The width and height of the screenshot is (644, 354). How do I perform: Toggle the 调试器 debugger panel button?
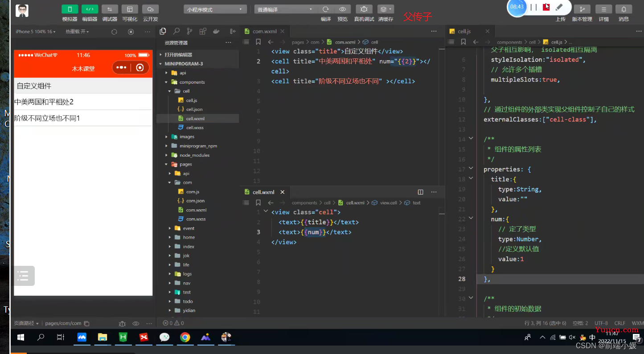pyautogui.click(x=110, y=9)
